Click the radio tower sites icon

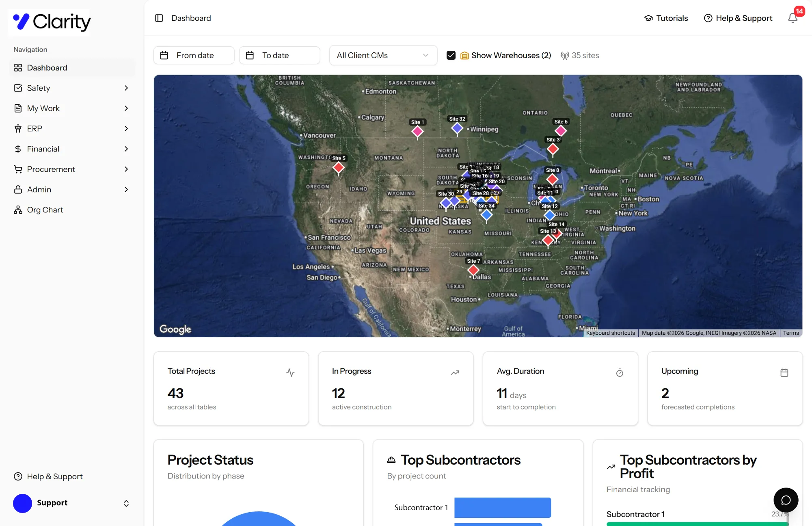click(565, 56)
